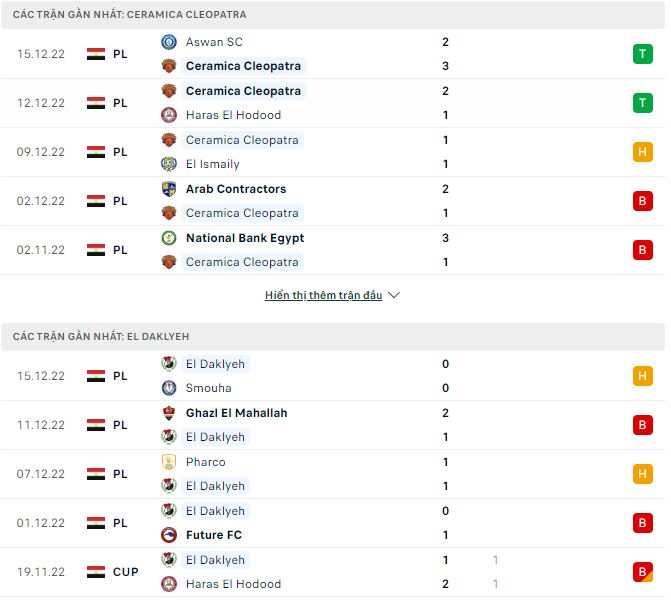Click the red B badge for the 19.11.22 cup match
This screenshot has width=671, height=600.
[x=643, y=572]
